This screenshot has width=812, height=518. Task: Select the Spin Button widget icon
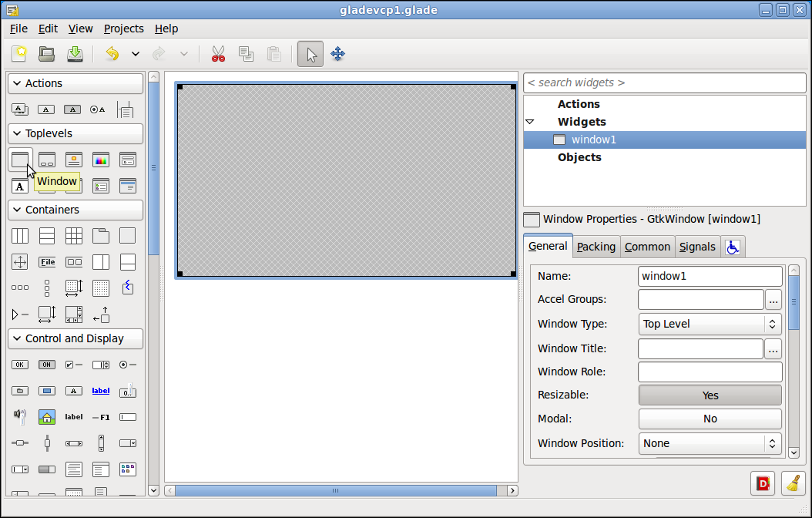pos(101,365)
